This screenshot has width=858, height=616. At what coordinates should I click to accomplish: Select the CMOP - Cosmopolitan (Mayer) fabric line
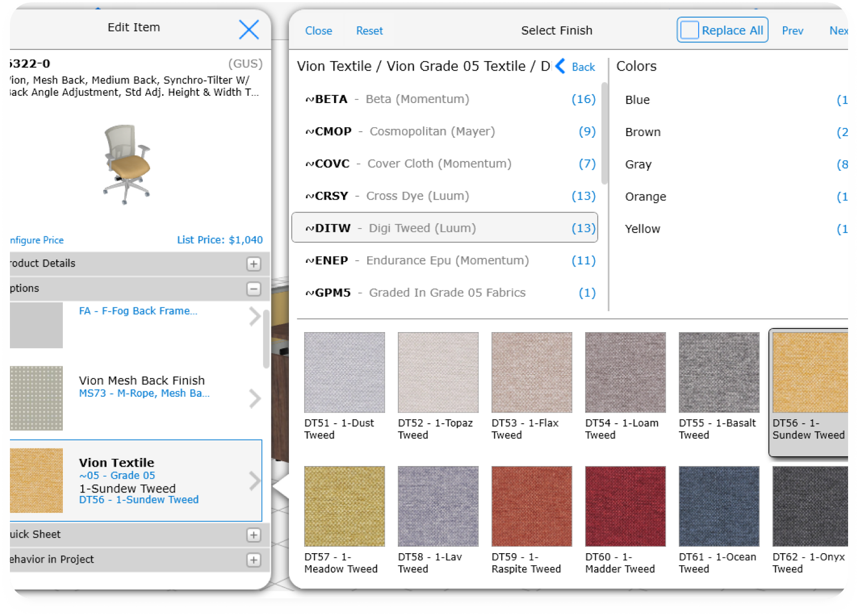pyautogui.click(x=445, y=131)
